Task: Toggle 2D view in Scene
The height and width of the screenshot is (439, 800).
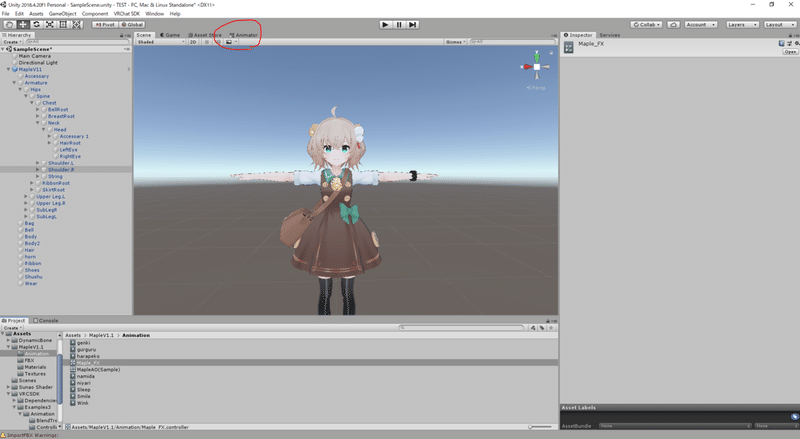Action: 193,42
